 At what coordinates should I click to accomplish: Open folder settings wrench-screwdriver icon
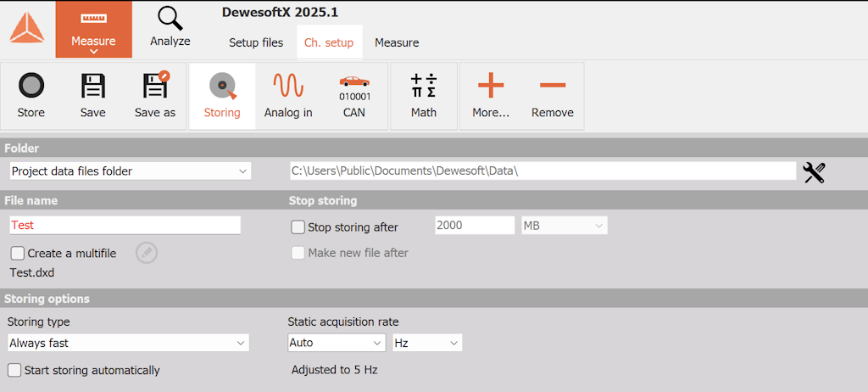(x=814, y=172)
